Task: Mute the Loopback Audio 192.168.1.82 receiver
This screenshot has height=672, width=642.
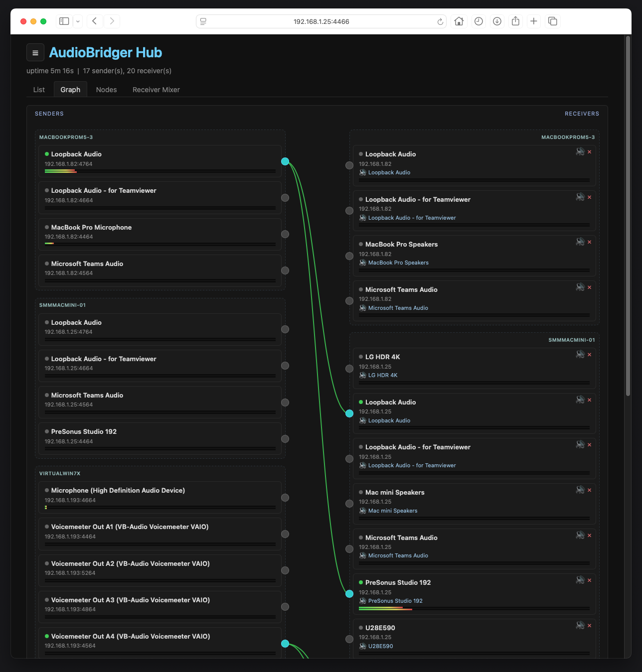Action: pyautogui.click(x=580, y=151)
